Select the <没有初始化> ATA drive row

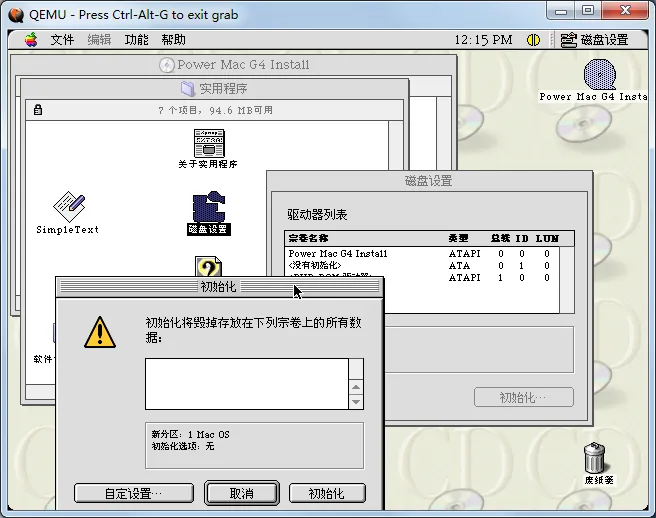421,266
